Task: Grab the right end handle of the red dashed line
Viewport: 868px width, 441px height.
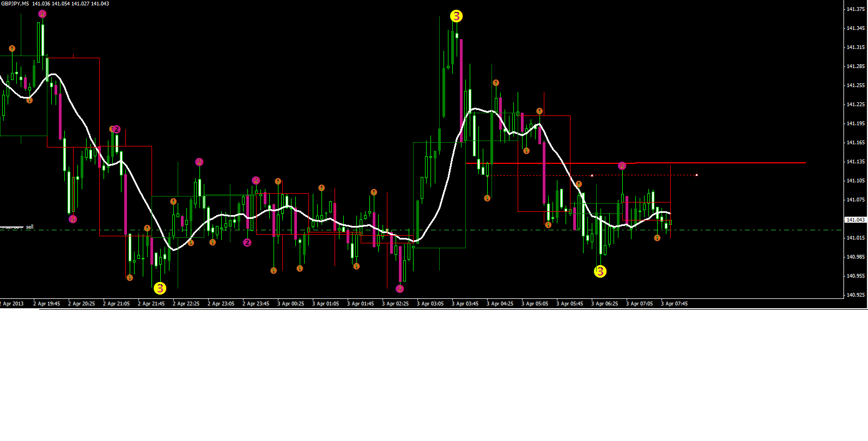Action: [x=696, y=175]
